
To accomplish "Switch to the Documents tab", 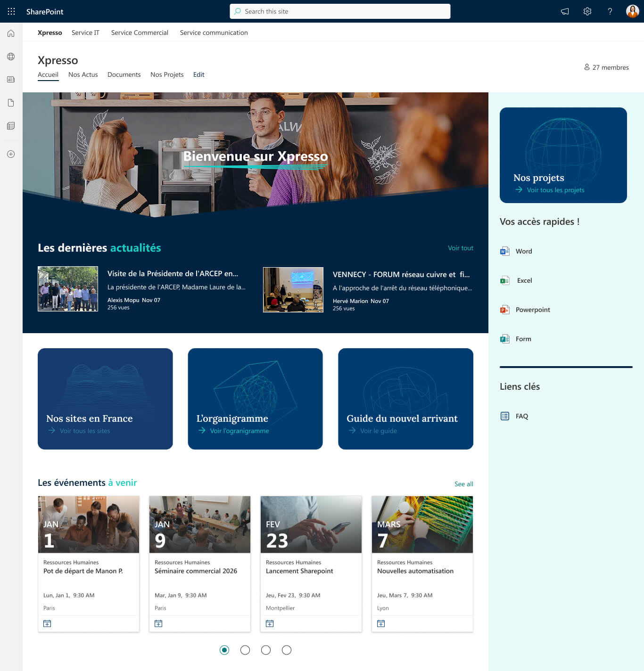I will (124, 74).
